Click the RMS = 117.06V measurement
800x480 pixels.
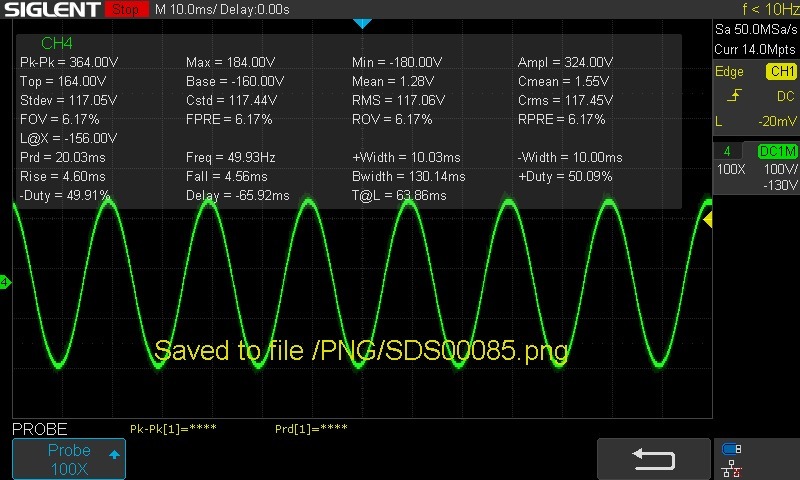tap(398, 100)
